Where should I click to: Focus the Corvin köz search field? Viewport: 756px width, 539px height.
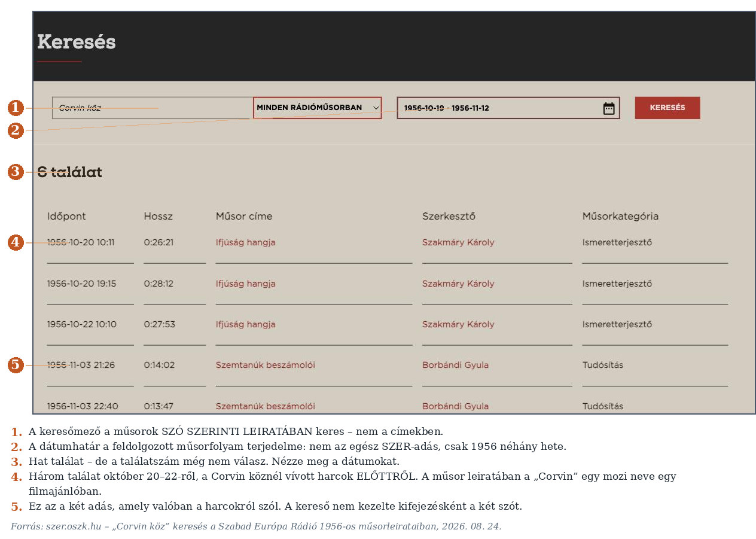(153, 108)
